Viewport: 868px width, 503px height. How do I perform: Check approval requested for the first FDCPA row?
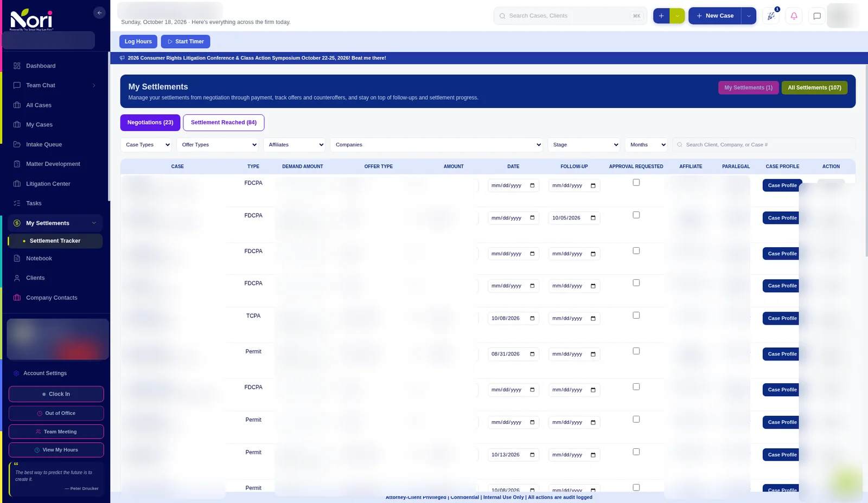[636, 183]
